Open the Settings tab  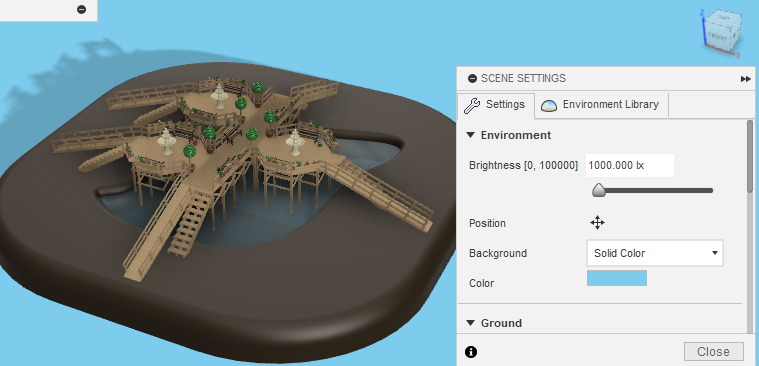[496, 105]
